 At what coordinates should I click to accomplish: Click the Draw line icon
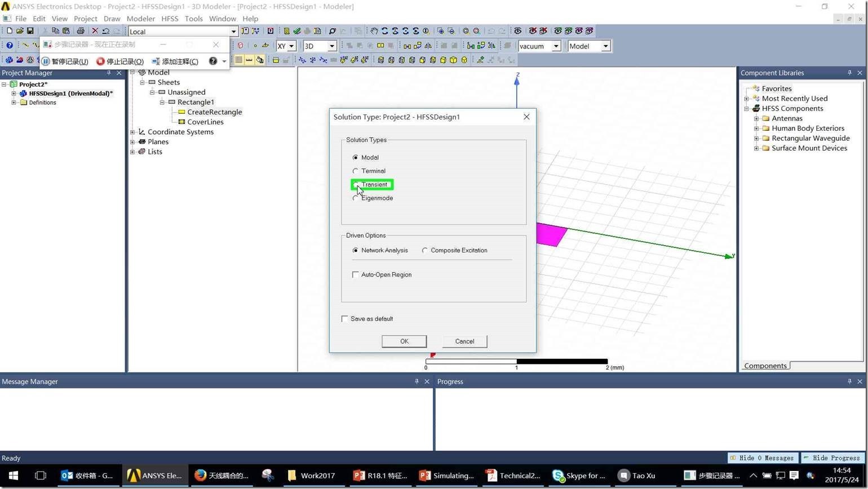tap(25, 46)
